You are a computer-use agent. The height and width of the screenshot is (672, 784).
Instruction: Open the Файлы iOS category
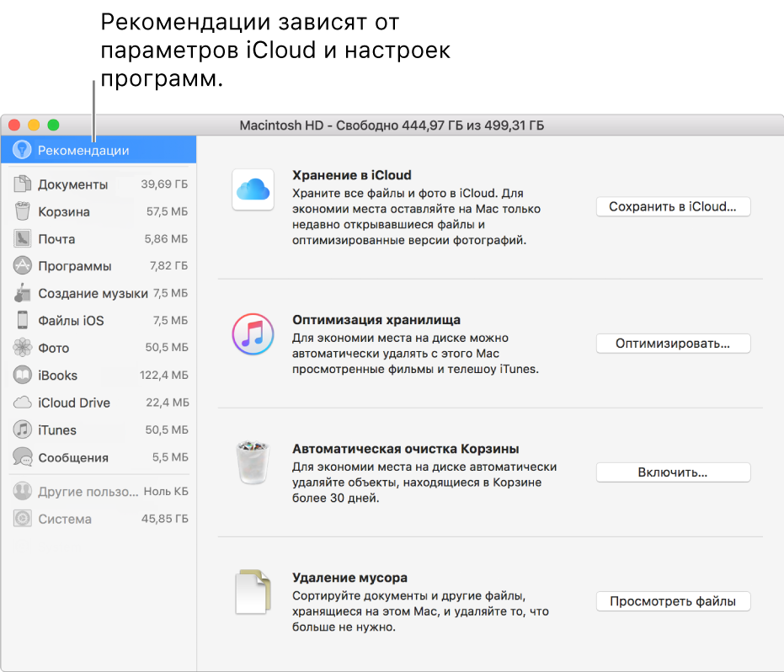[x=99, y=320]
